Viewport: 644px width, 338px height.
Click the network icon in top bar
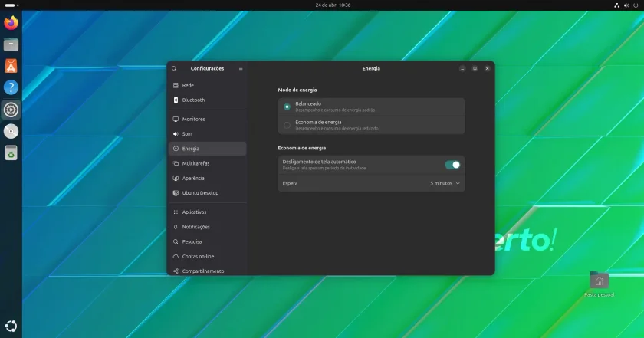tap(617, 5)
